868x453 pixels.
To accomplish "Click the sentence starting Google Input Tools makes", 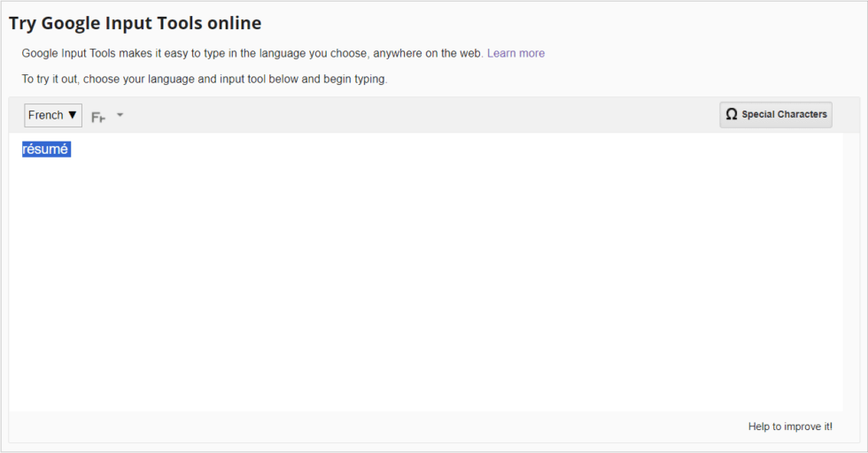I will pos(252,53).
